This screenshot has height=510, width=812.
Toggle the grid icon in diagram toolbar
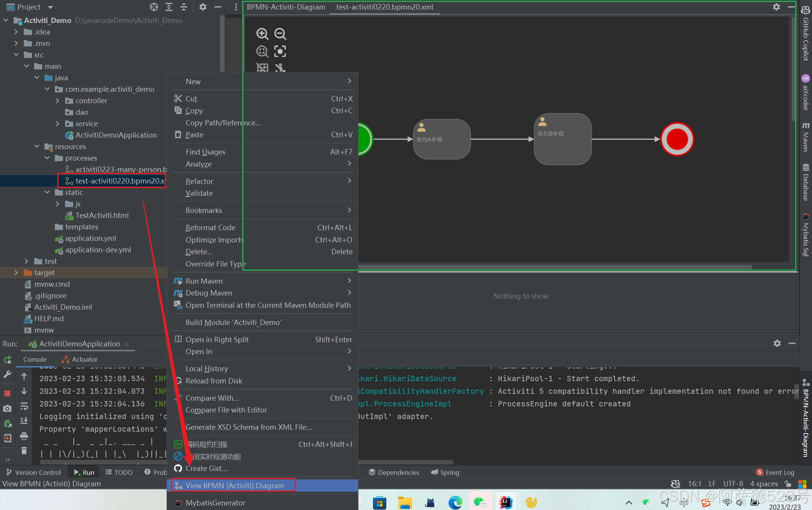click(x=262, y=68)
